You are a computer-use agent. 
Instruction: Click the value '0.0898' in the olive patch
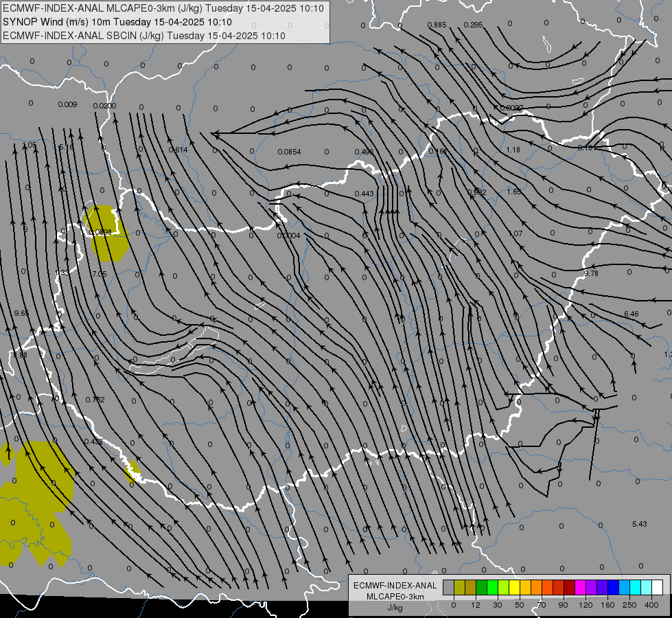pyautogui.click(x=101, y=232)
